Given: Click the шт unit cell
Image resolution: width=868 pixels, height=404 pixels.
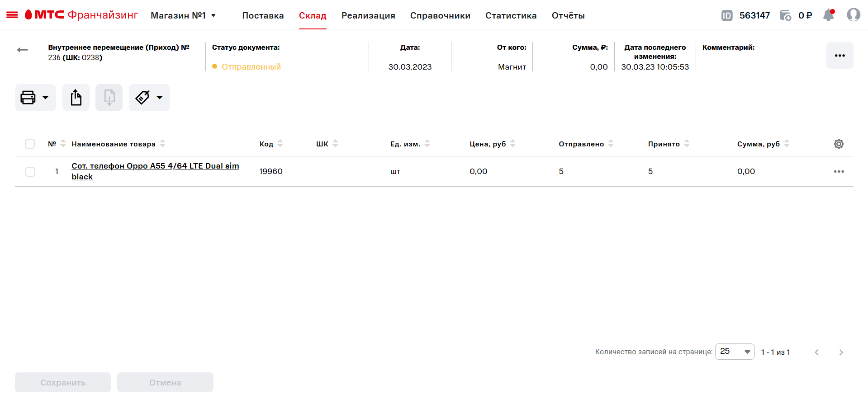Looking at the screenshot, I should [395, 172].
